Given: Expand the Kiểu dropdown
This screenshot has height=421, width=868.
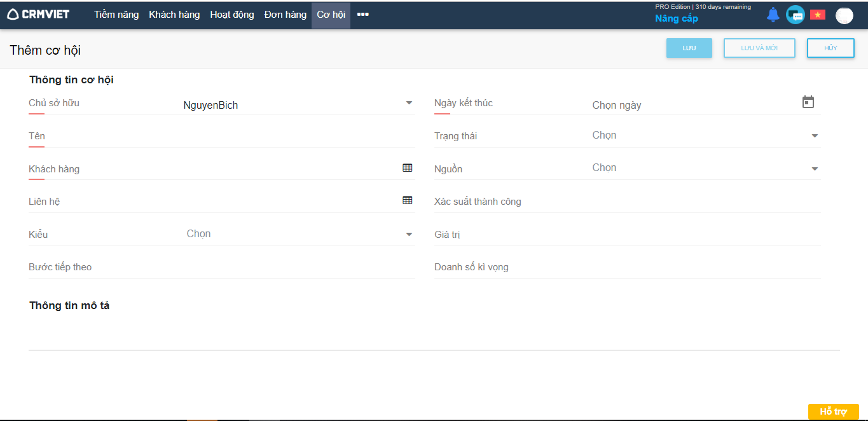Looking at the screenshot, I should click(x=409, y=234).
